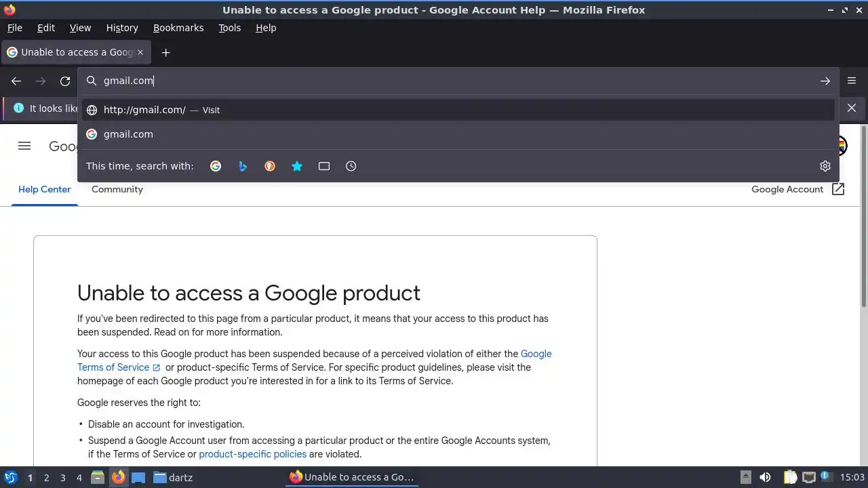Search open tabs via tabs icon

click(324, 166)
